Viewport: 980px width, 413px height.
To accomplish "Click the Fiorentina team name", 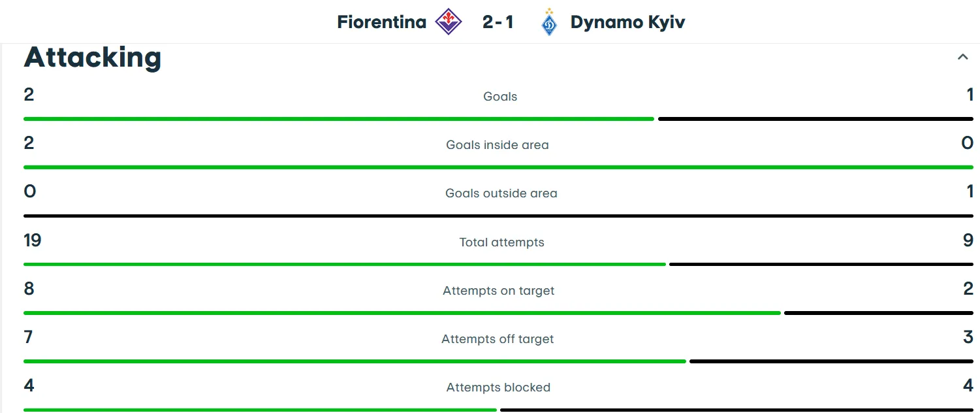I will 381,22.
